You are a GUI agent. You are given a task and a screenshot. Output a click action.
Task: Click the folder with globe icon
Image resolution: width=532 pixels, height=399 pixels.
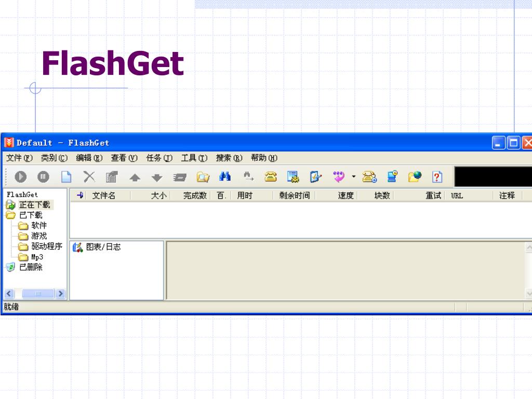point(415,177)
